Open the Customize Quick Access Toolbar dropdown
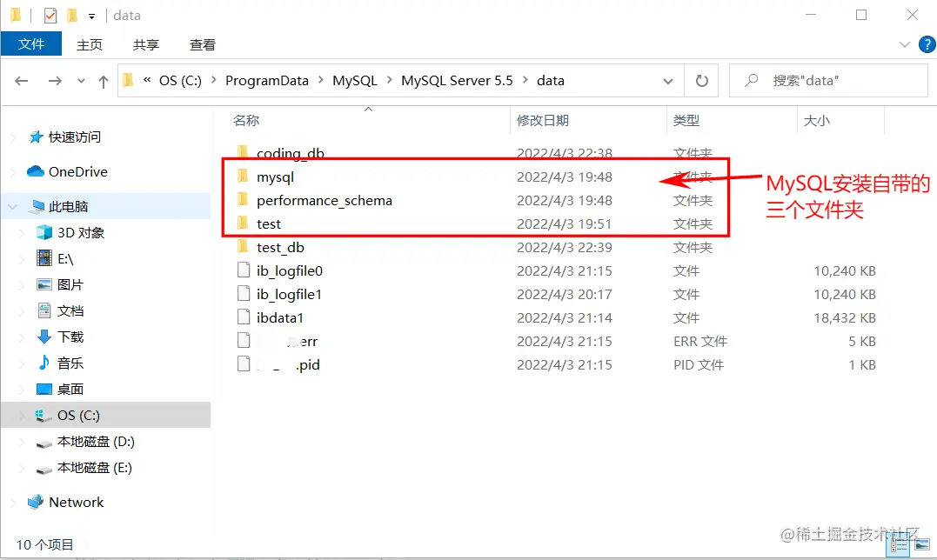 click(91, 17)
